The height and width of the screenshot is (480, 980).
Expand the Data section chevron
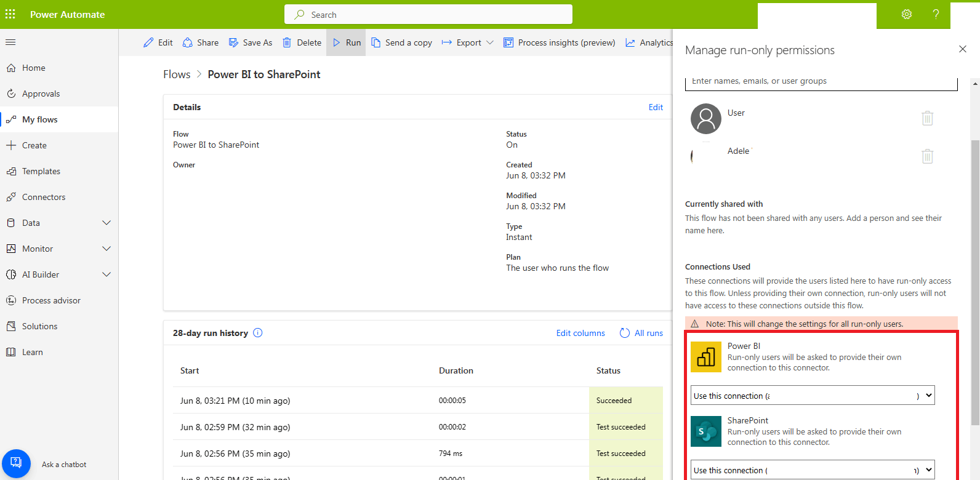[106, 223]
